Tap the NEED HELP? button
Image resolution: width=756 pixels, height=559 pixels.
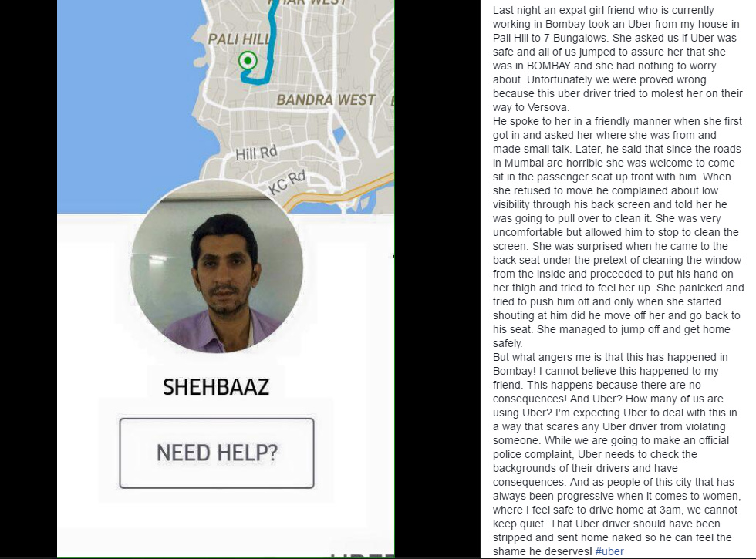[217, 453]
